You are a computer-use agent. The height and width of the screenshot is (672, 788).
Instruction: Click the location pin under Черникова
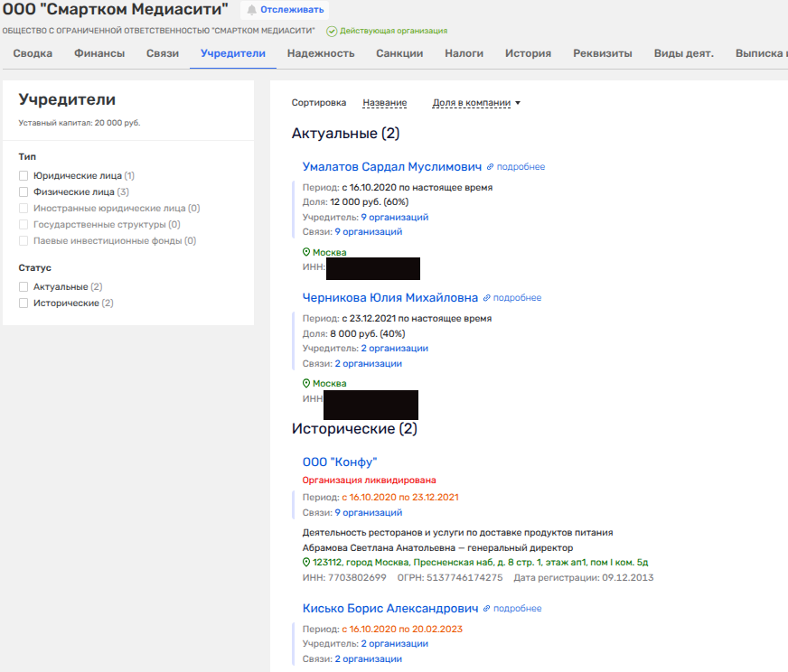(306, 384)
